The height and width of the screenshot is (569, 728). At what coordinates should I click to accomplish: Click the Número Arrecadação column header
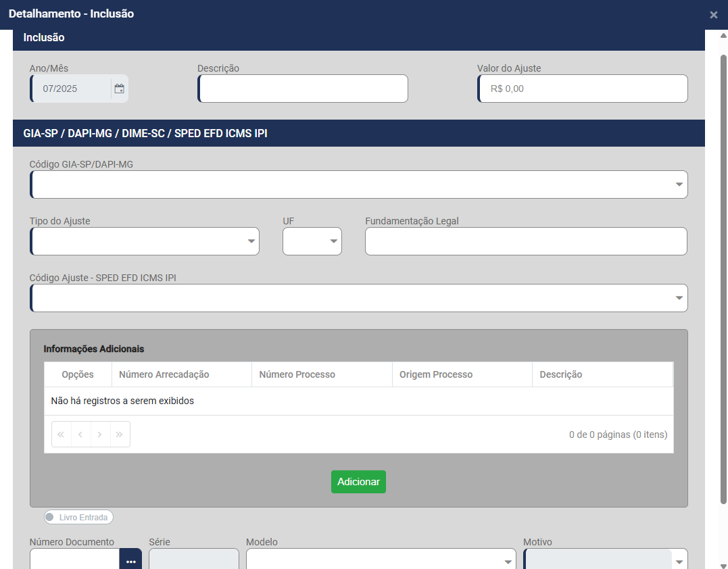(x=182, y=374)
